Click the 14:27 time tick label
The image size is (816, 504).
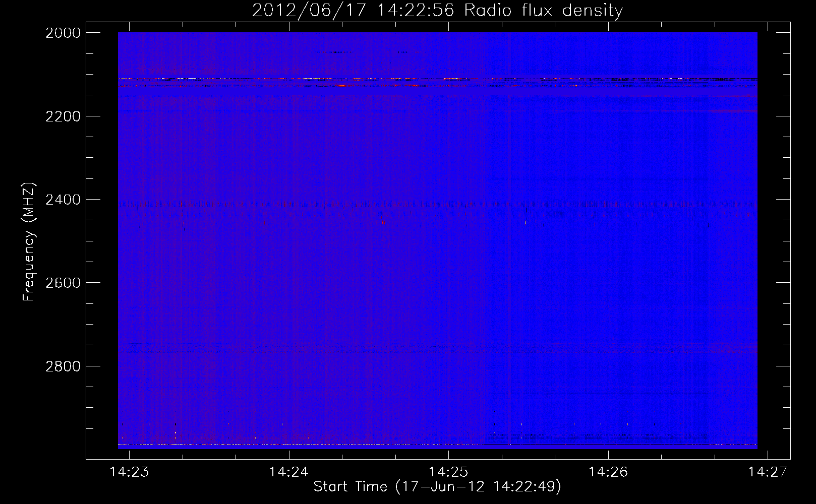coord(768,472)
